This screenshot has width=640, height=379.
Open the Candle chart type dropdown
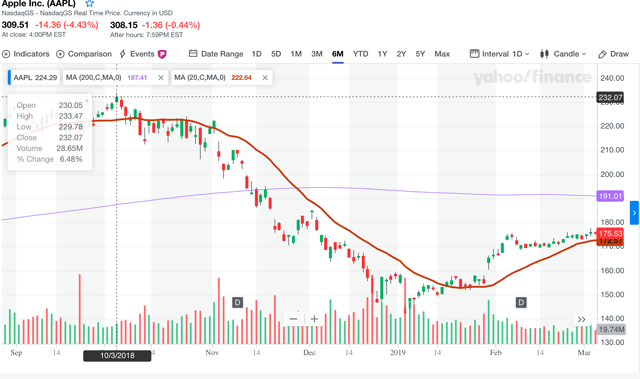click(563, 54)
